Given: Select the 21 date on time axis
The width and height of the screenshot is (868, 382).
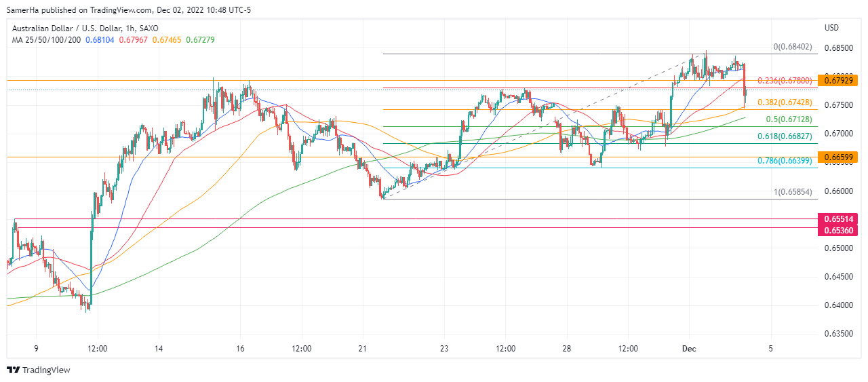Looking at the screenshot, I should (363, 349).
